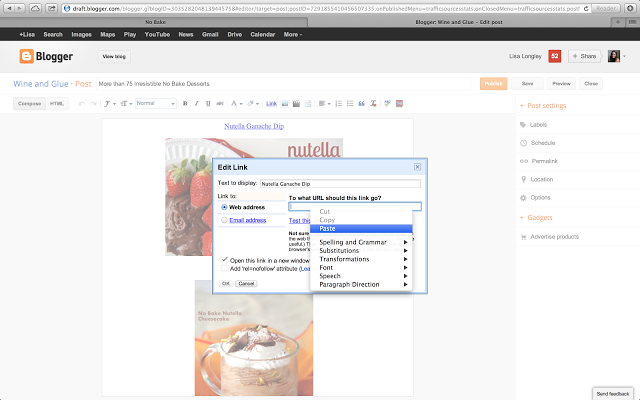The height and width of the screenshot is (400, 640).
Task: Select the Web address radio button
Action: pos(224,207)
